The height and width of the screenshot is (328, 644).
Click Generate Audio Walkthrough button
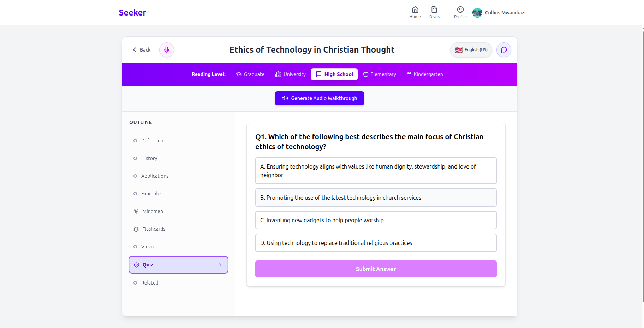(320, 98)
